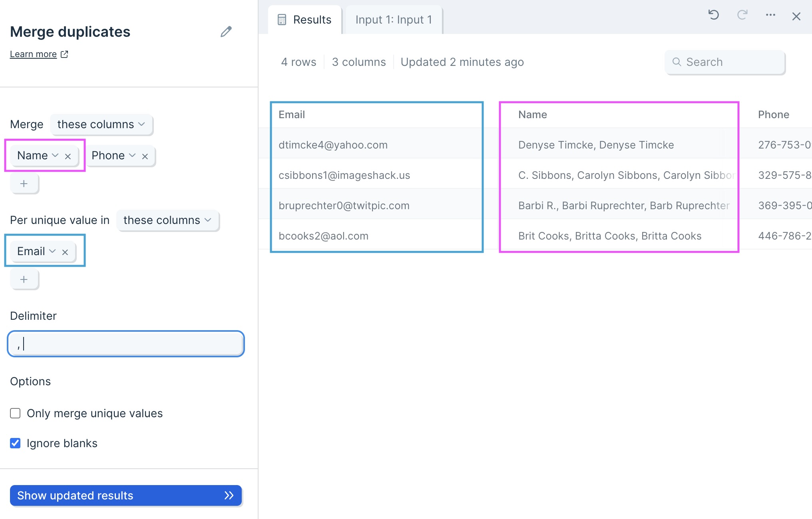Select the bcooks2@aol.com cell
The width and height of the screenshot is (812, 519).
coord(323,236)
